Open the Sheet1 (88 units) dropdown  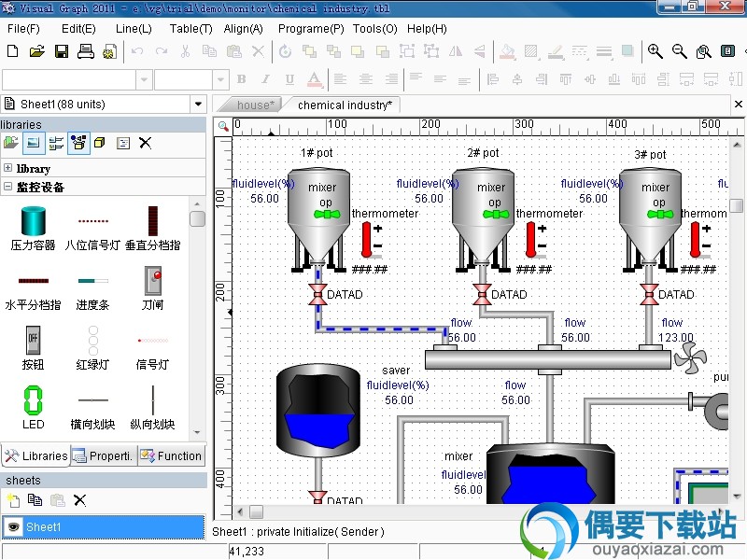pyautogui.click(x=198, y=104)
